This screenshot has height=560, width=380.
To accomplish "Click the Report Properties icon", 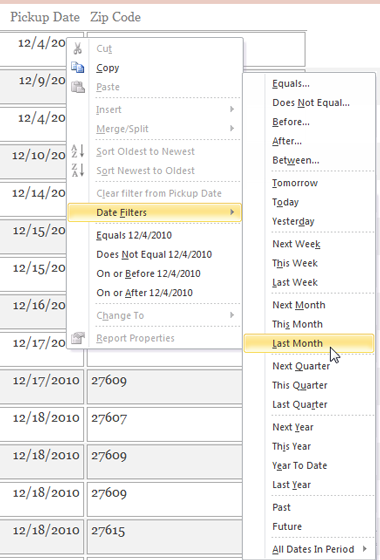I will tap(78, 338).
